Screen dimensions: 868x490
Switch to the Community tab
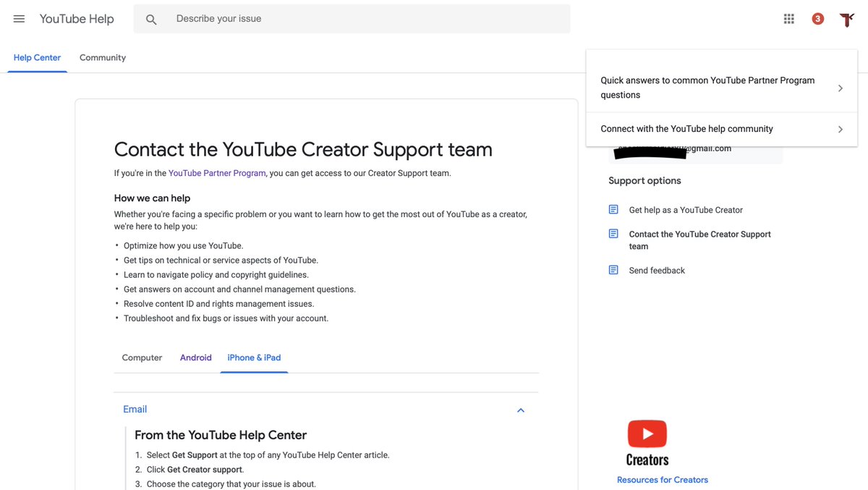103,58
